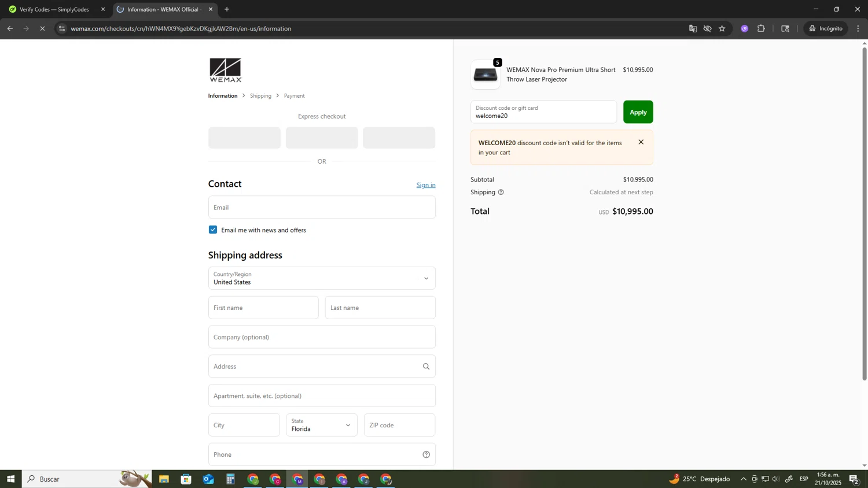Click the last express checkout button

[x=399, y=138]
